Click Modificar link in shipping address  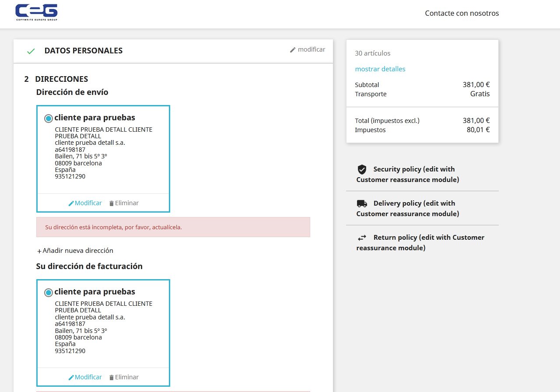[x=88, y=203]
